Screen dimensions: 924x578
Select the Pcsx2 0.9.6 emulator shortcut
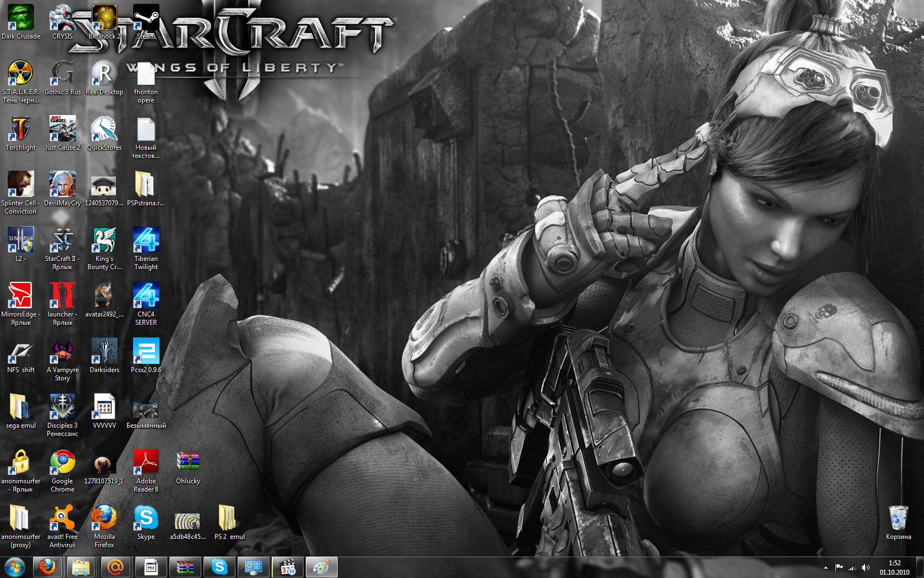[146, 356]
